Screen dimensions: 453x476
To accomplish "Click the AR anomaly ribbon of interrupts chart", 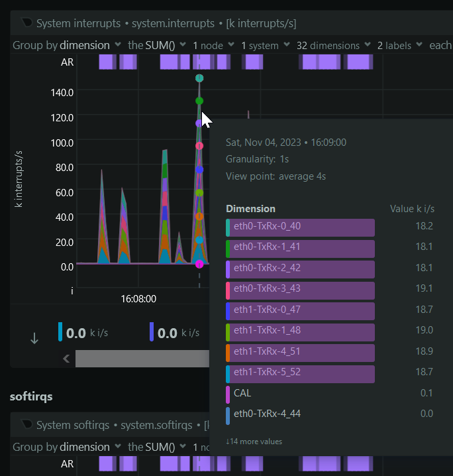I will click(236, 62).
